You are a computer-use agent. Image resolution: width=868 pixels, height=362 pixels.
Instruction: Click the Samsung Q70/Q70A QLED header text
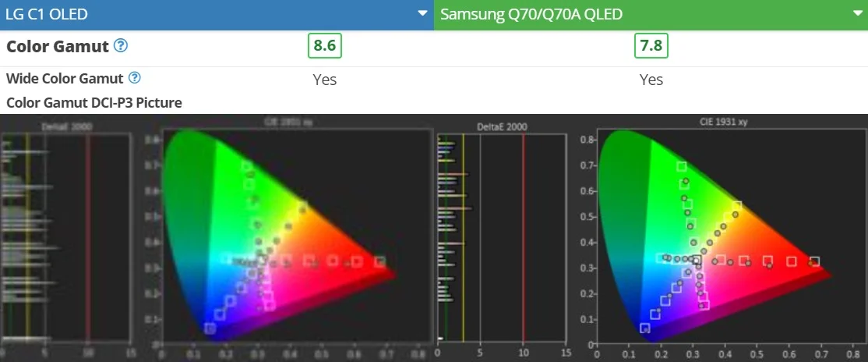[531, 14]
